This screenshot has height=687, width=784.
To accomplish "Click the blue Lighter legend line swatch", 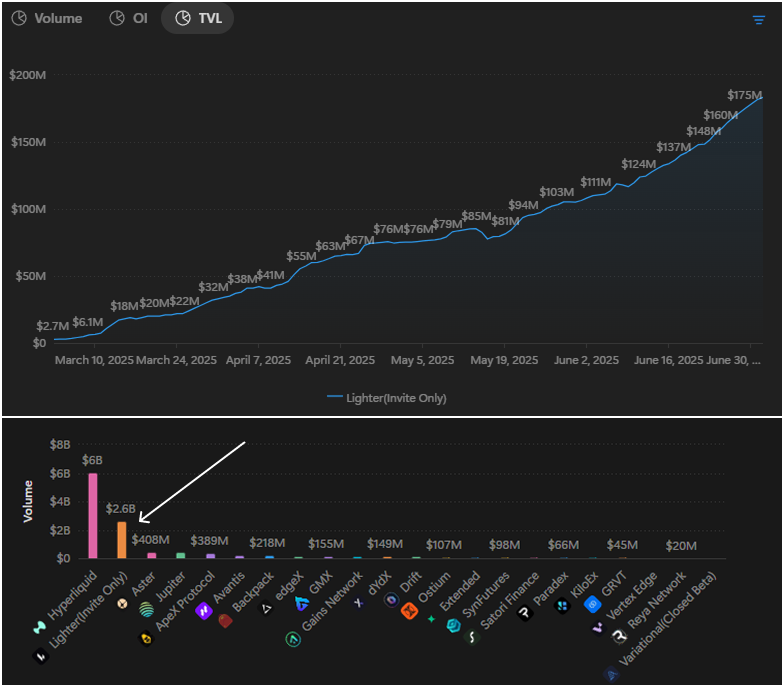I will point(334,397).
